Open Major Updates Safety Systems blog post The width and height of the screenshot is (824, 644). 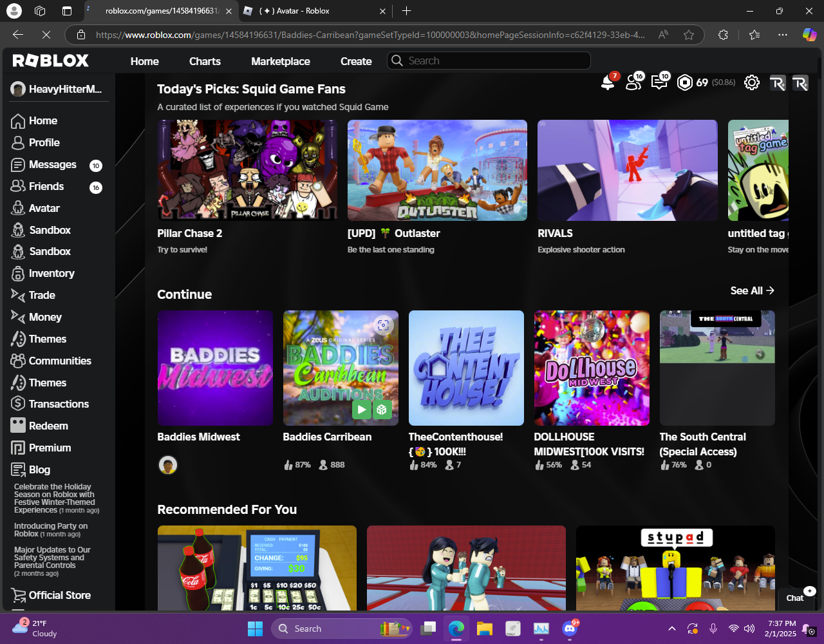click(x=52, y=562)
